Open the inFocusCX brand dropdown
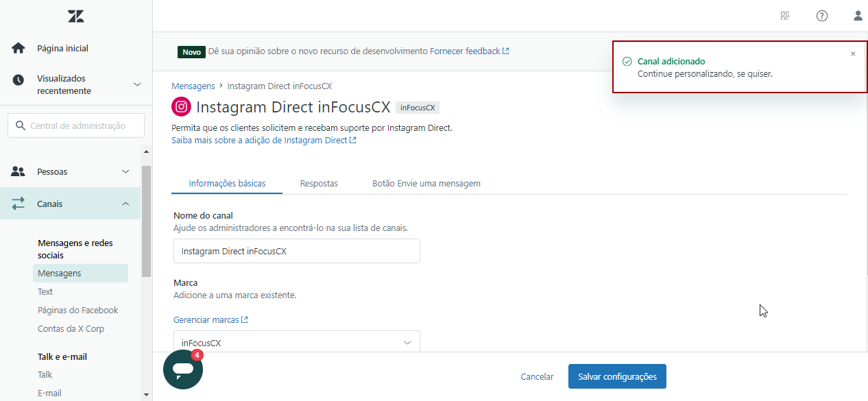This screenshot has height=401, width=868. tap(296, 342)
